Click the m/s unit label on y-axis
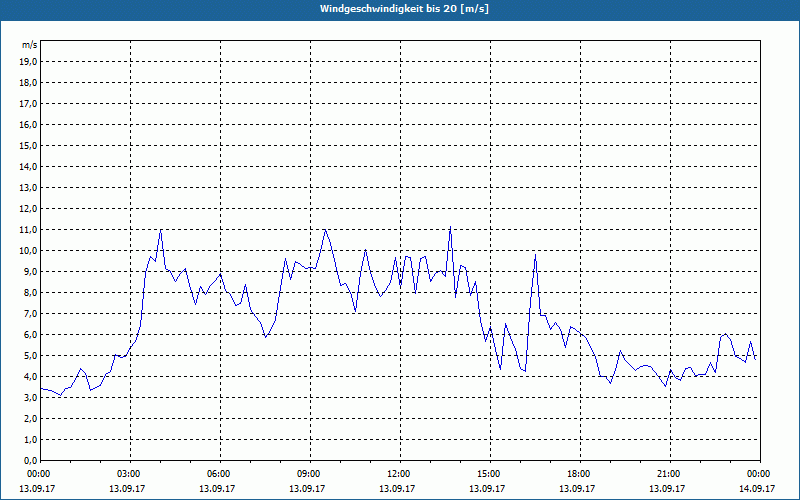 (x=29, y=45)
